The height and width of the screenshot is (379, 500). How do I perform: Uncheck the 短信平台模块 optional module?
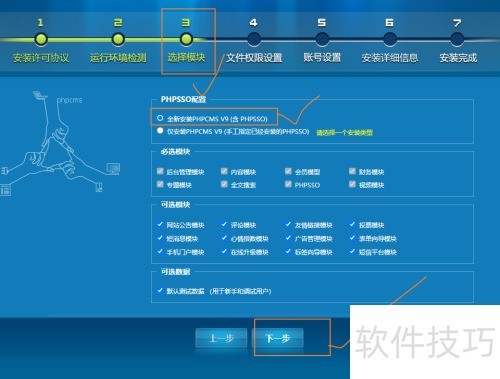coord(352,251)
